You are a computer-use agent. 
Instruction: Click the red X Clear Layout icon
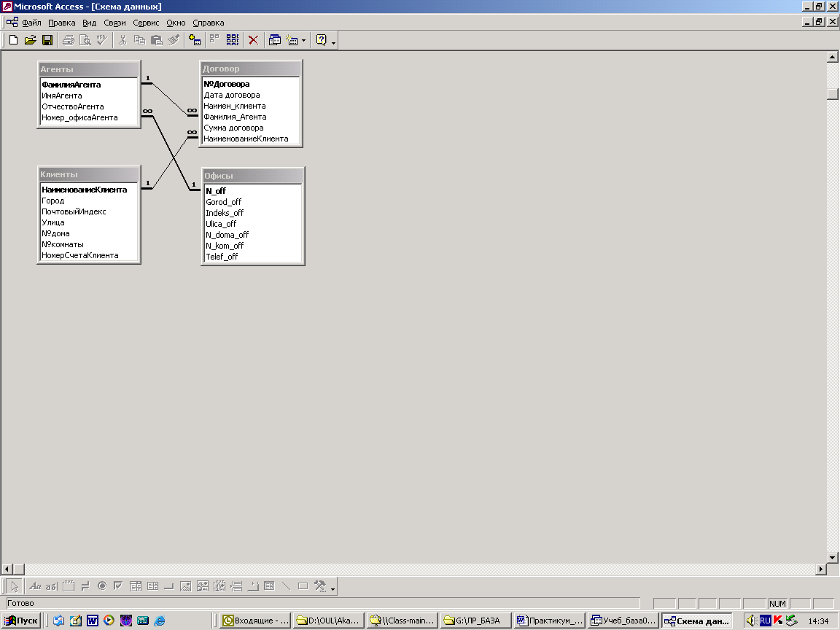254,40
